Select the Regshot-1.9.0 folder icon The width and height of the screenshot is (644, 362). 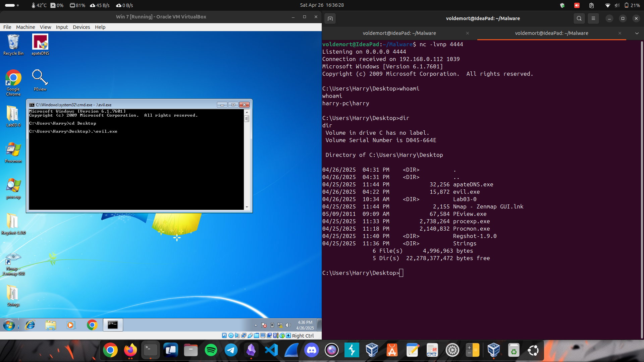coord(13,224)
